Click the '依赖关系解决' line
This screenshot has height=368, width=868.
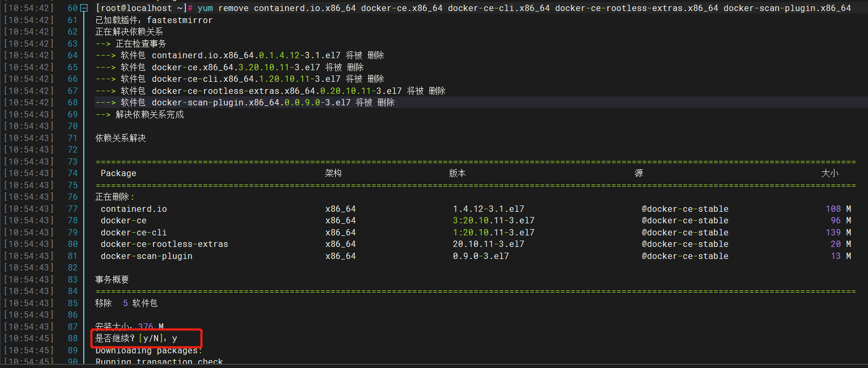[x=120, y=138]
